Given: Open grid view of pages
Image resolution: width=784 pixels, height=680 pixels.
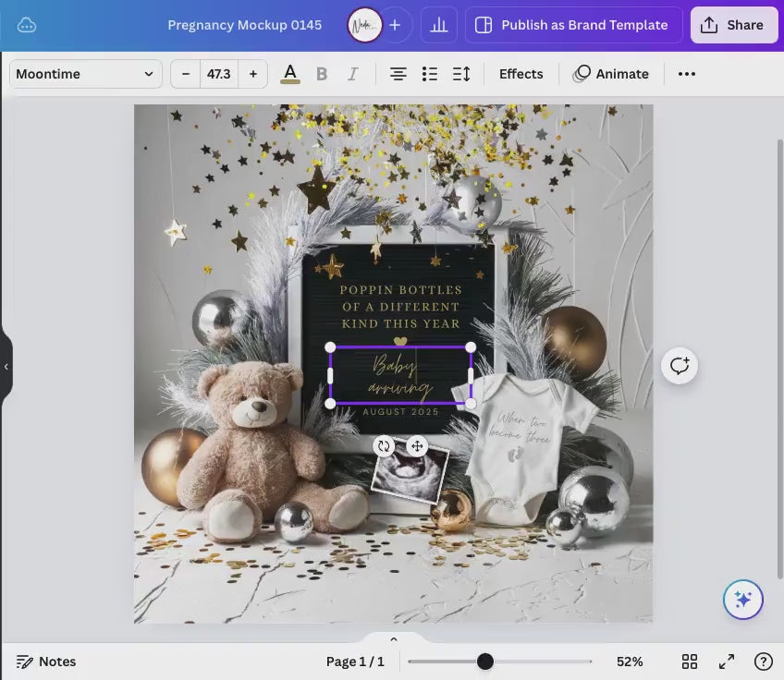Looking at the screenshot, I should tap(690, 662).
